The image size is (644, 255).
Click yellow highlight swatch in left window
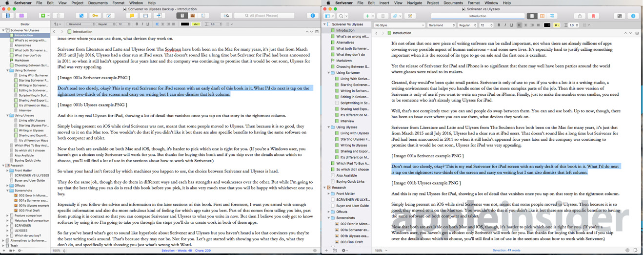click(x=196, y=24)
